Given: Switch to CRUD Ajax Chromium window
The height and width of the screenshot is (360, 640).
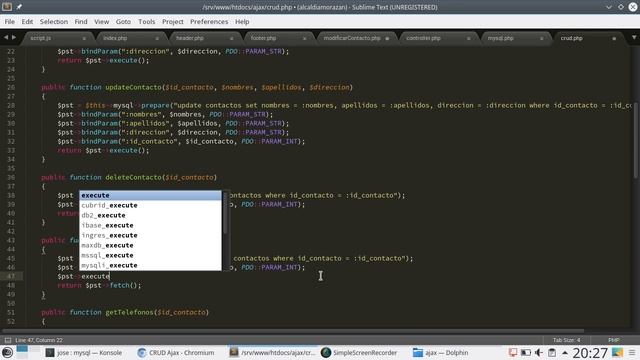Looking at the screenshot, I should coord(176,353).
